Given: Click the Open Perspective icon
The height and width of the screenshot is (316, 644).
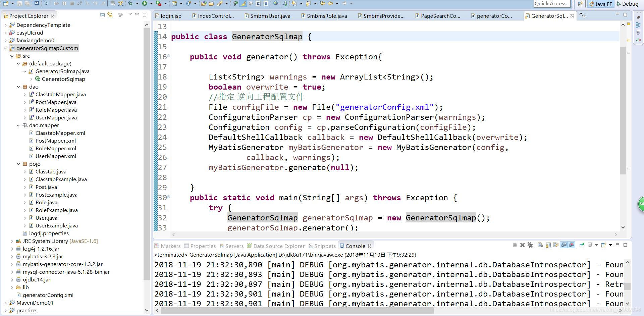Looking at the screenshot, I should coord(580,4).
